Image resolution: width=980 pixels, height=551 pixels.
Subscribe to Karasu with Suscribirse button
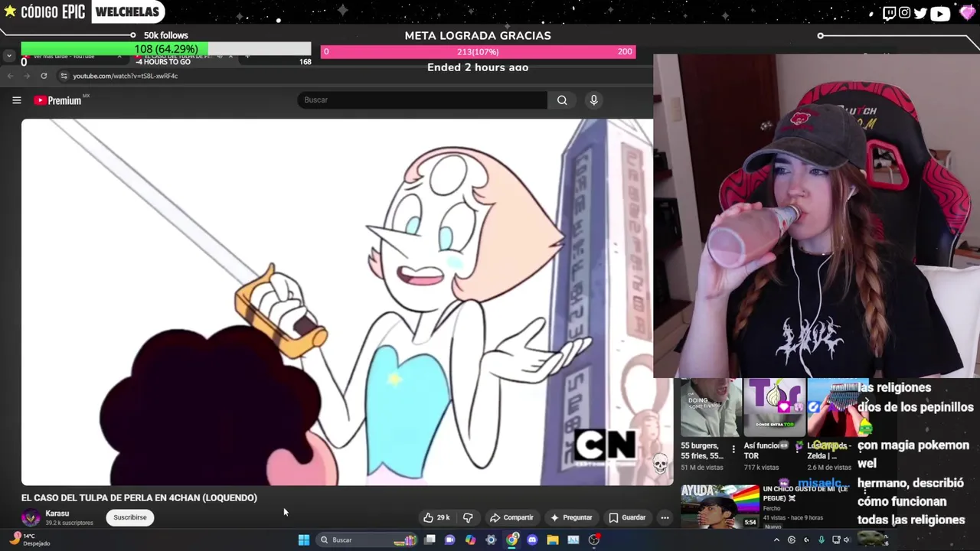(x=129, y=517)
